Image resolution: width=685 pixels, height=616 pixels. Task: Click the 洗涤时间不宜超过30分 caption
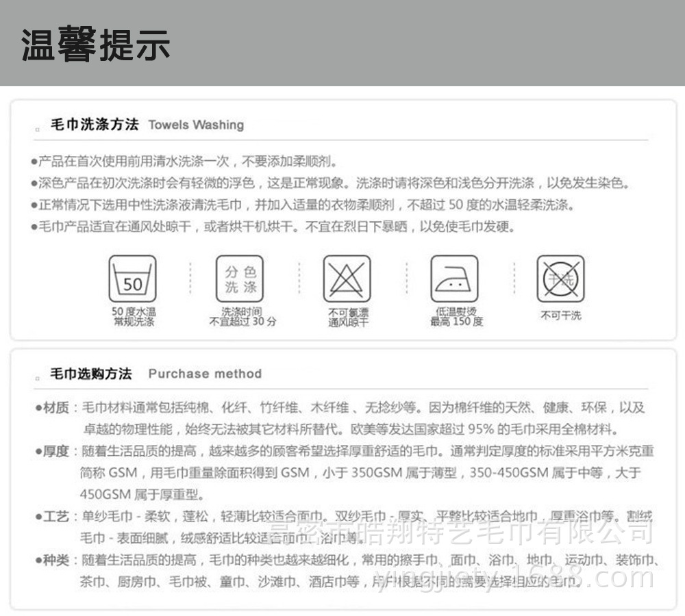[x=243, y=316]
